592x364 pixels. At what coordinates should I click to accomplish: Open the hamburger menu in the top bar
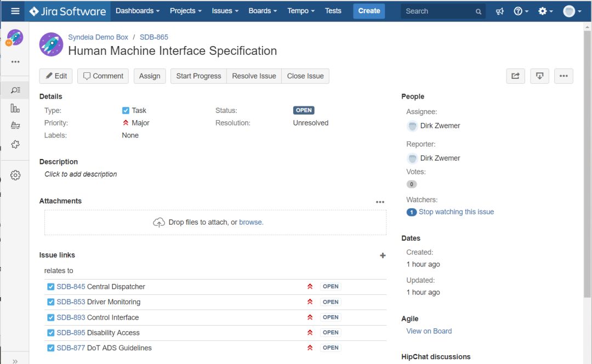coord(15,11)
